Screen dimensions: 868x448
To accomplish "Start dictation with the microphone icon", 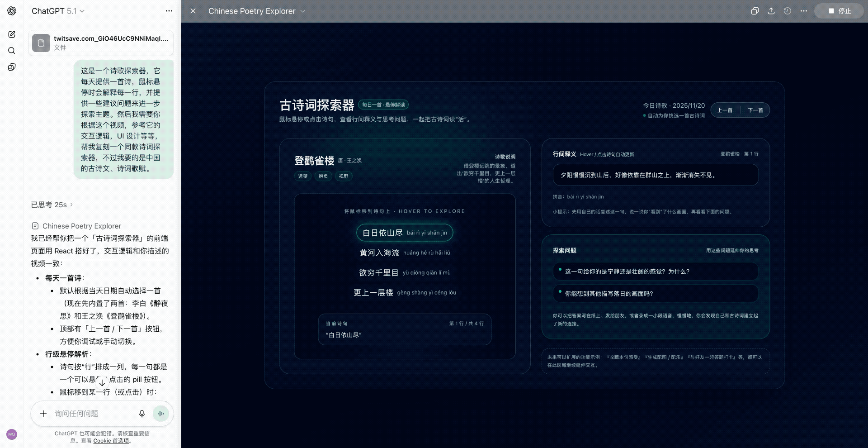I will (142, 413).
